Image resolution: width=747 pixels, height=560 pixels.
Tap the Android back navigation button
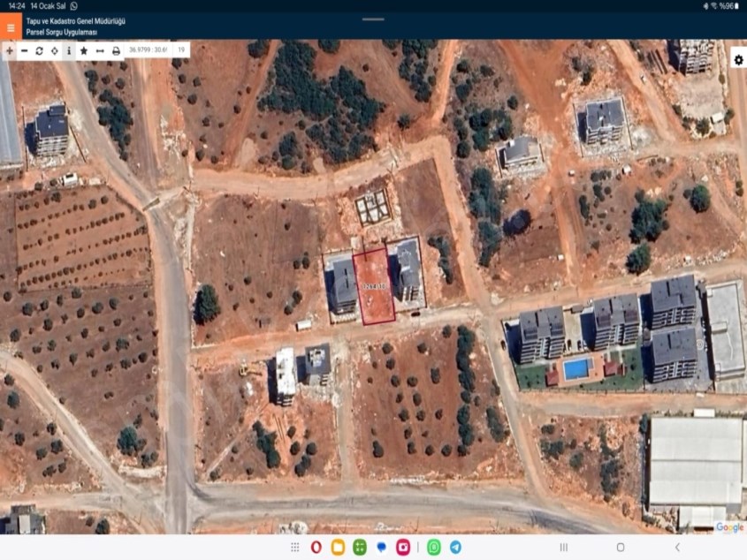click(x=677, y=548)
